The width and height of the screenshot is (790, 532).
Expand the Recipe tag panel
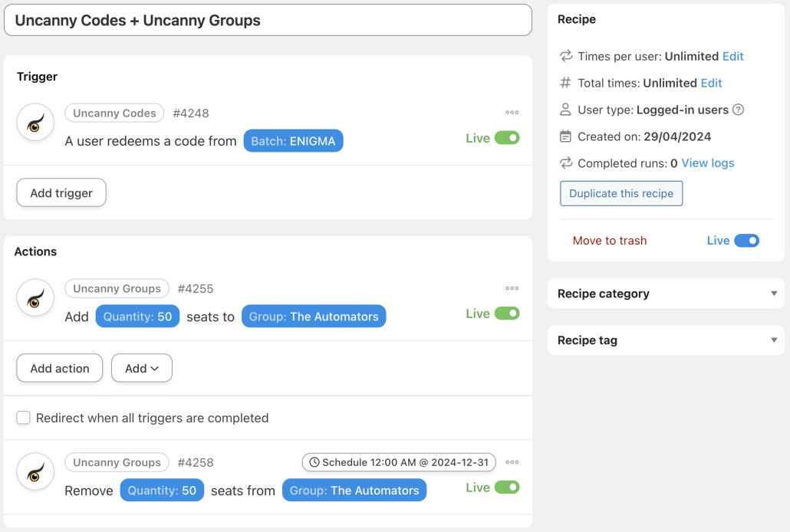point(772,340)
